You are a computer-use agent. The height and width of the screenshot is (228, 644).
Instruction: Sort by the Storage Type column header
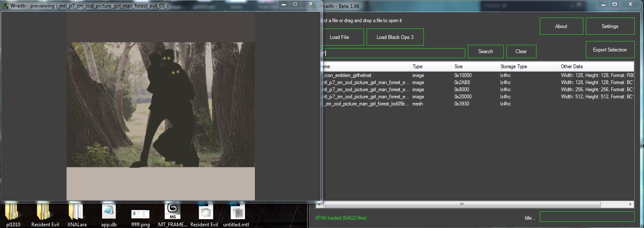coord(528,67)
